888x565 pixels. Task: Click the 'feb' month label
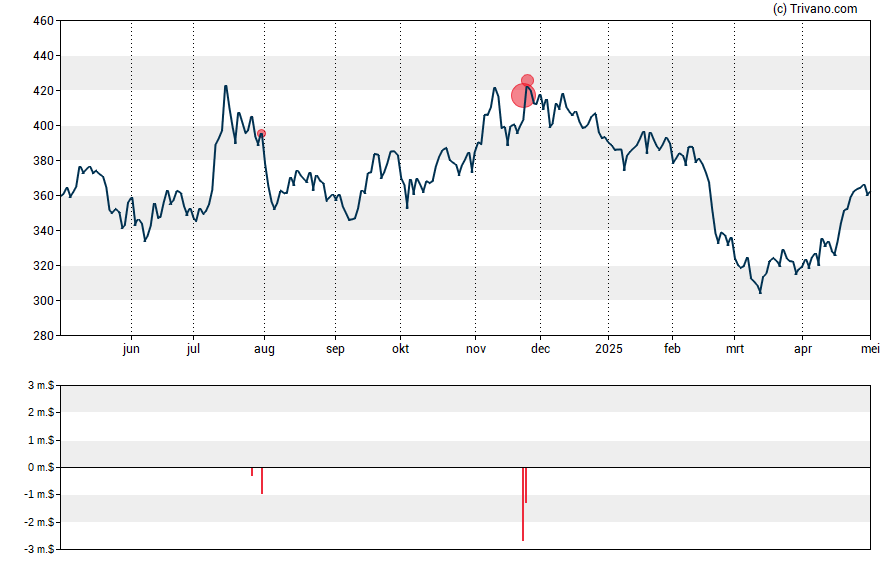(x=672, y=348)
